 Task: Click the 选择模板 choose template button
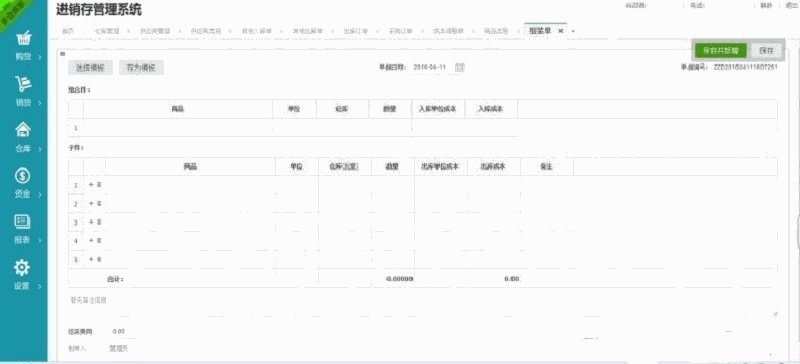(90, 67)
